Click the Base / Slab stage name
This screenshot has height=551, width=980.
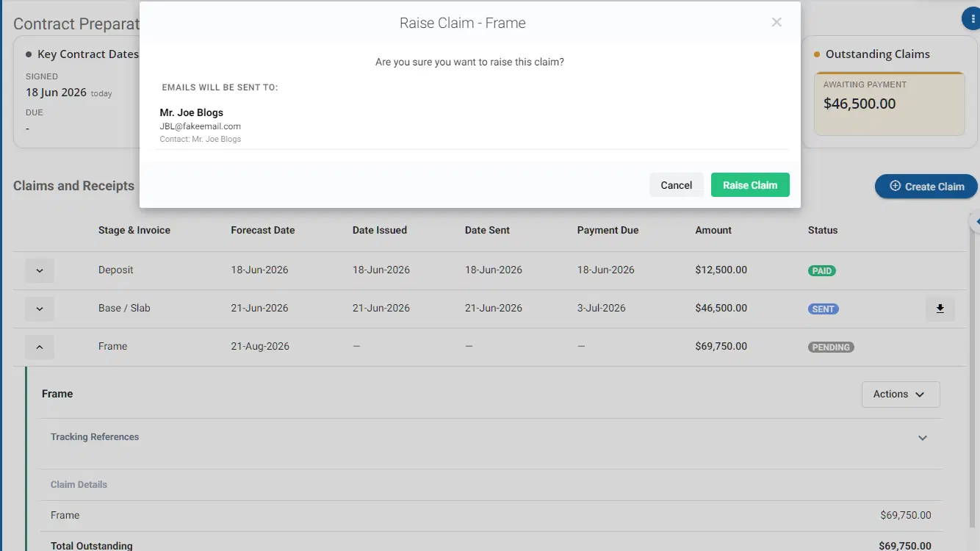[124, 308]
